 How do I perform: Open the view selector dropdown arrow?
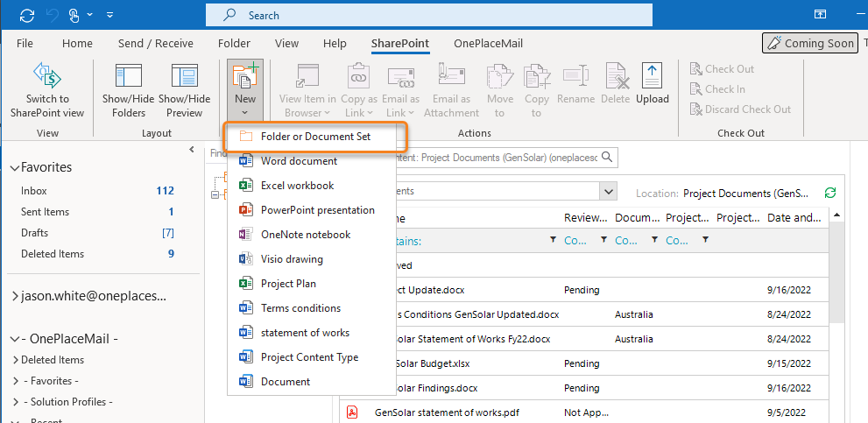click(x=609, y=192)
